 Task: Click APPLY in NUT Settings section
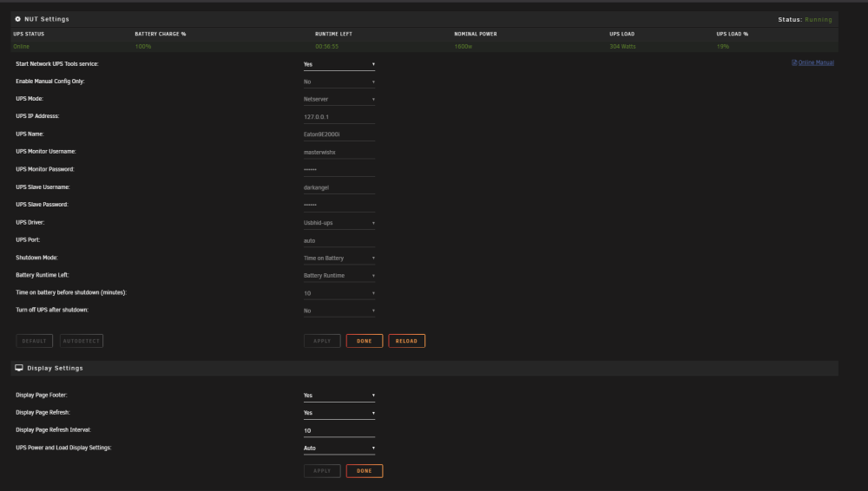[322, 341]
